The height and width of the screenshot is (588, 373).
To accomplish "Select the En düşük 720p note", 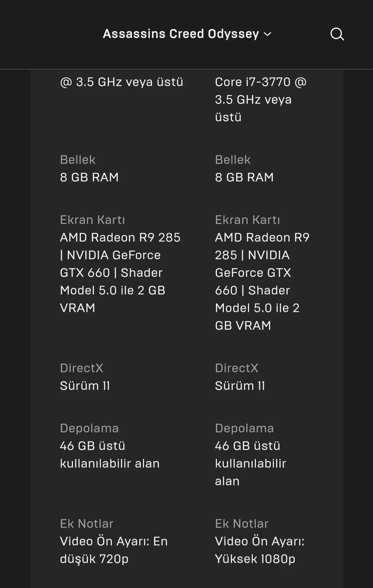I will [x=114, y=550].
